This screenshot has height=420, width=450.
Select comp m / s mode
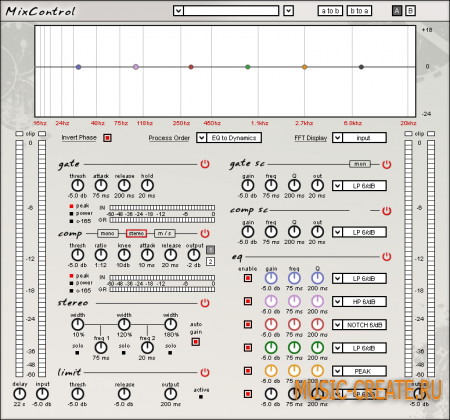[165, 233]
